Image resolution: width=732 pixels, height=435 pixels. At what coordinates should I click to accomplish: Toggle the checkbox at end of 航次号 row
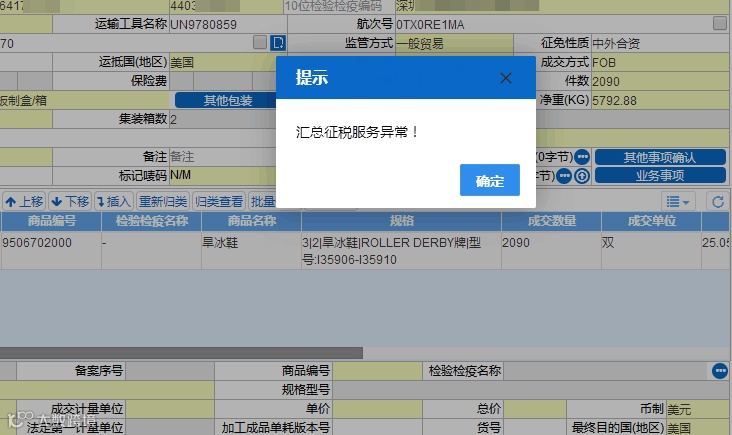click(x=720, y=23)
